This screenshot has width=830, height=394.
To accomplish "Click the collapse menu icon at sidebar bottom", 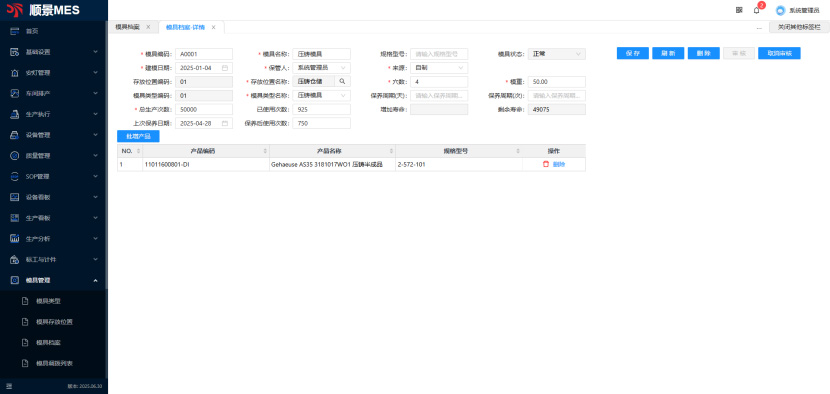I will tap(9, 386).
